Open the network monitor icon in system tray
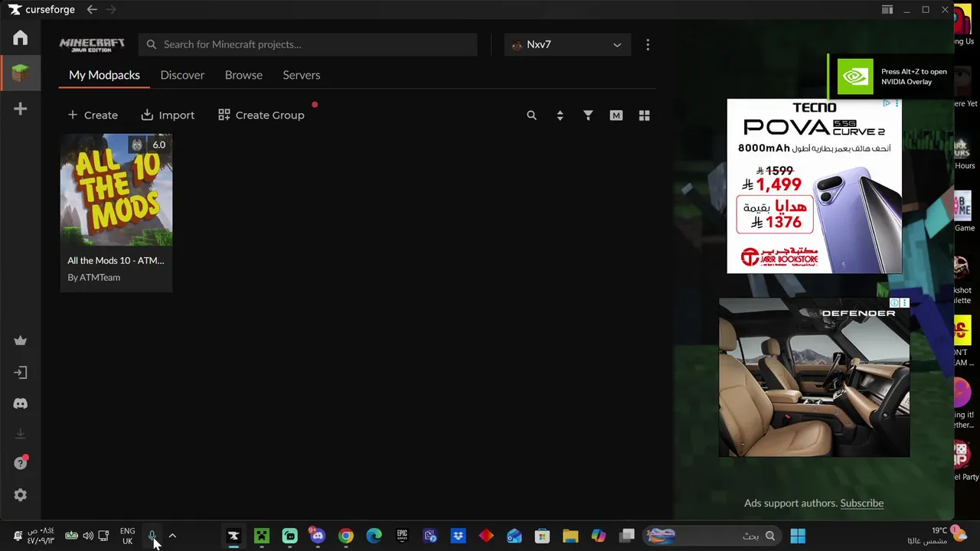980x551 pixels. pos(103,536)
